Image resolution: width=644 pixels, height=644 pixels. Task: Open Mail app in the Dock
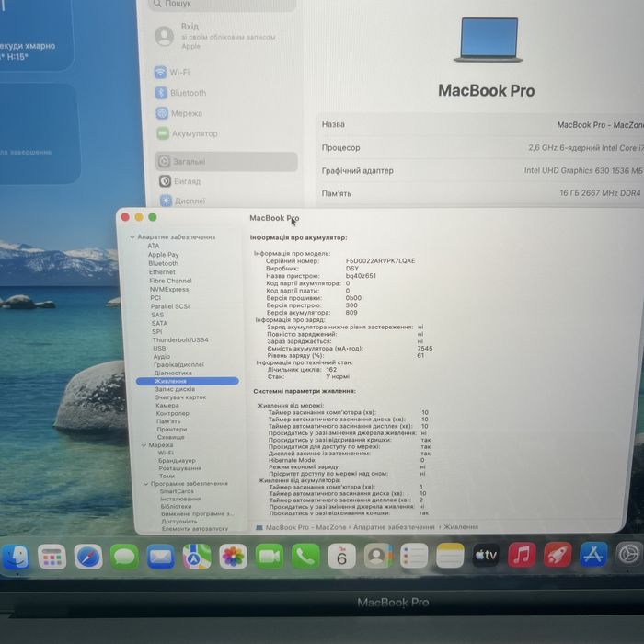tap(161, 557)
